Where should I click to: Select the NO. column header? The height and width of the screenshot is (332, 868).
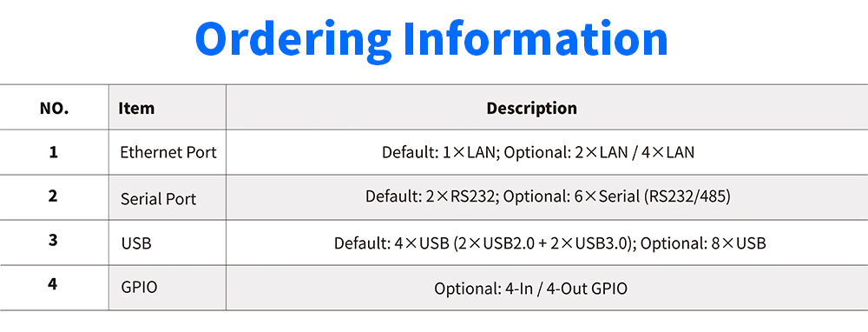(x=54, y=108)
